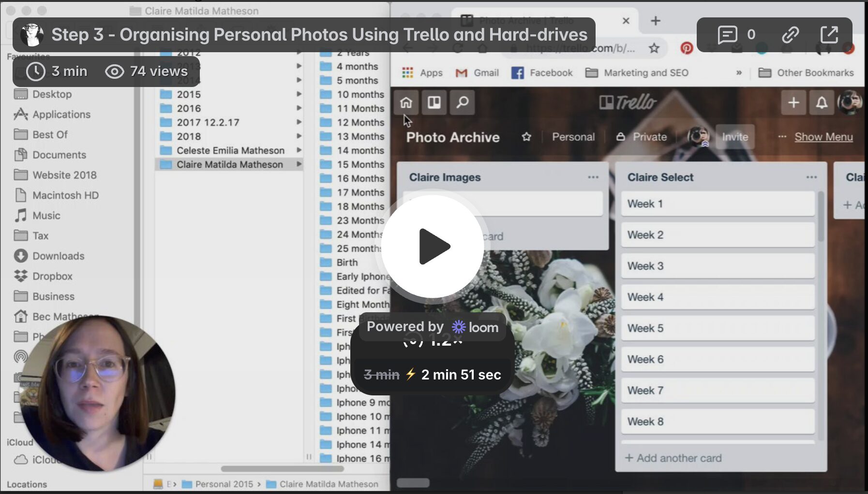
Task: Open Claire Select list options menu
Action: click(x=811, y=177)
